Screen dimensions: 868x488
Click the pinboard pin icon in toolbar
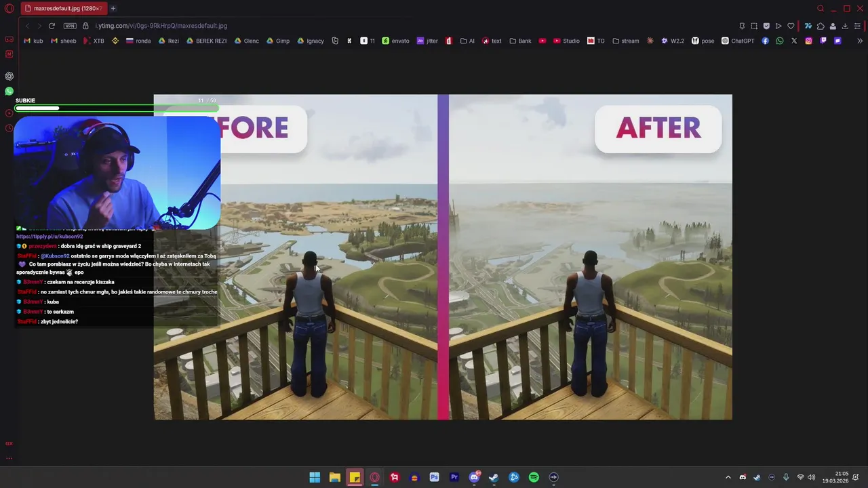pyautogui.click(x=742, y=26)
